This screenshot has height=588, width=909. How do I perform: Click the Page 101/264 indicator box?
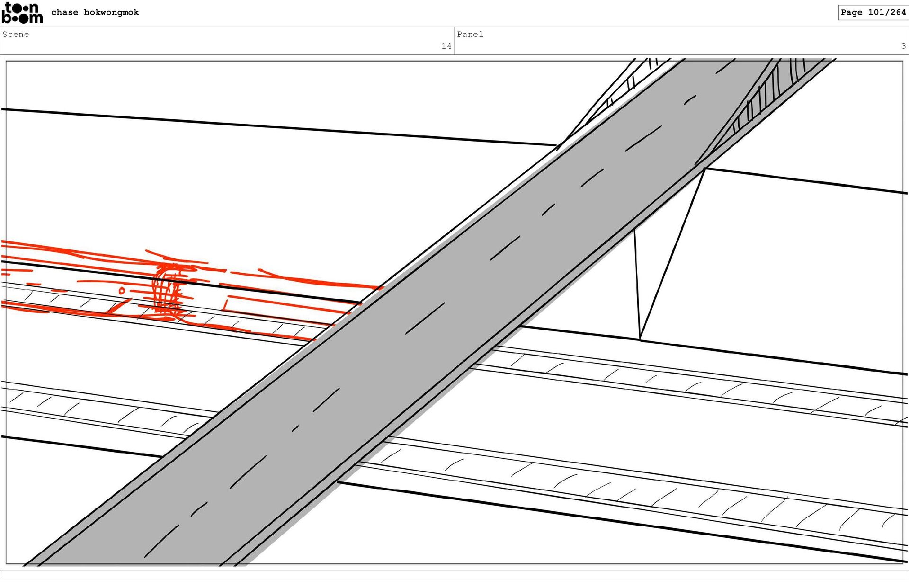tap(873, 12)
